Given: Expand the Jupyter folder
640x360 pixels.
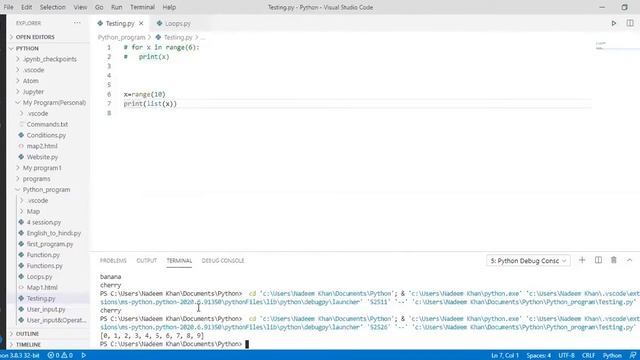Looking at the screenshot, I should pyautogui.click(x=33, y=92).
